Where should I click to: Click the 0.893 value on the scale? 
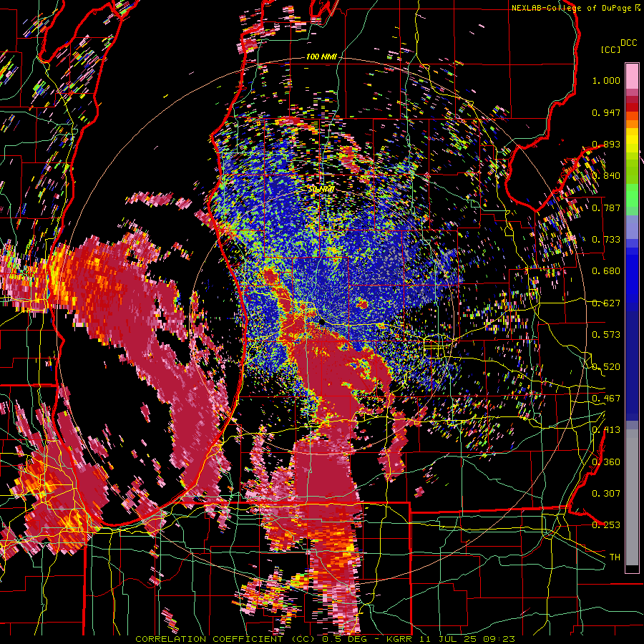[606, 144]
